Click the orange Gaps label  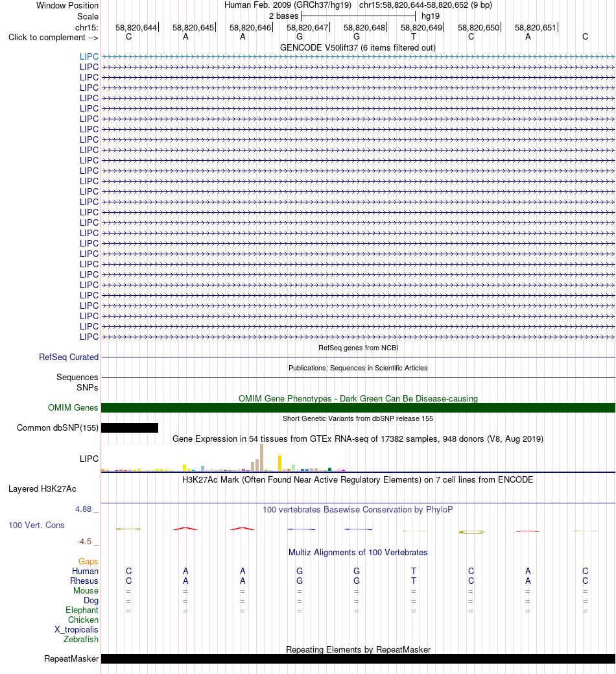pyautogui.click(x=88, y=561)
